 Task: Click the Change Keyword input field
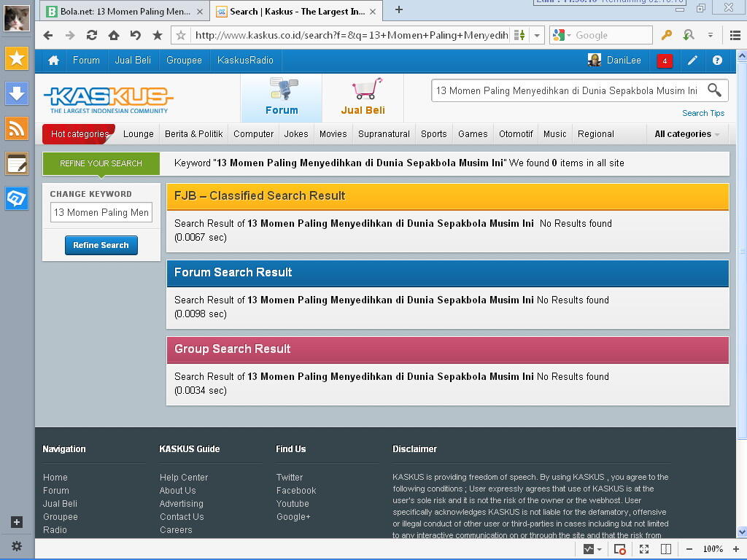tap(101, 212)
